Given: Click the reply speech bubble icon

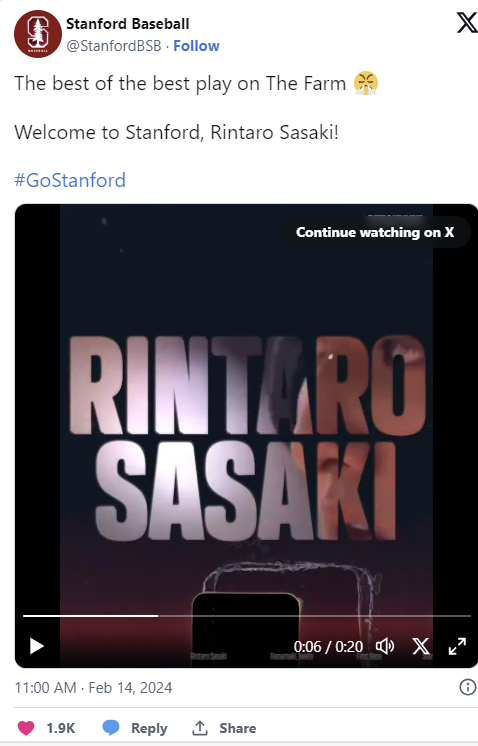Looking at the screenshot, I should (111, 727).
